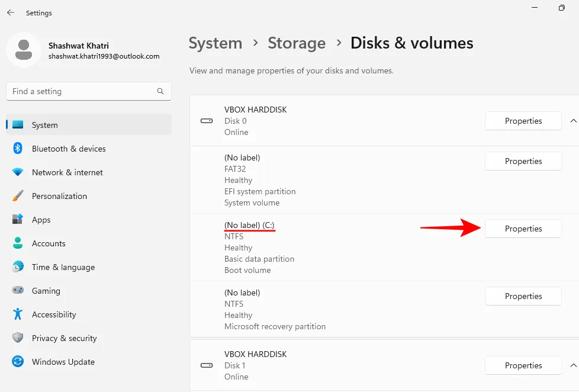579x392 pixels.
Task: Open Properties for Disk 0
Action: click(x=523, y=121)
